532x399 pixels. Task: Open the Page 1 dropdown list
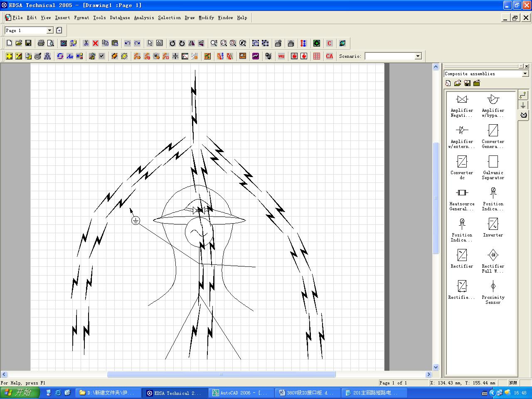click(50, 30)
